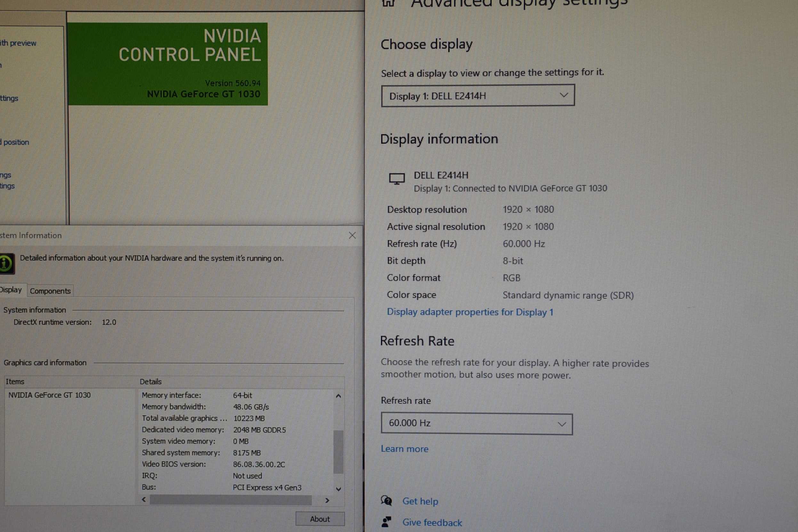Click the home icon beside Advanced display settings

[x=389, y=3]
